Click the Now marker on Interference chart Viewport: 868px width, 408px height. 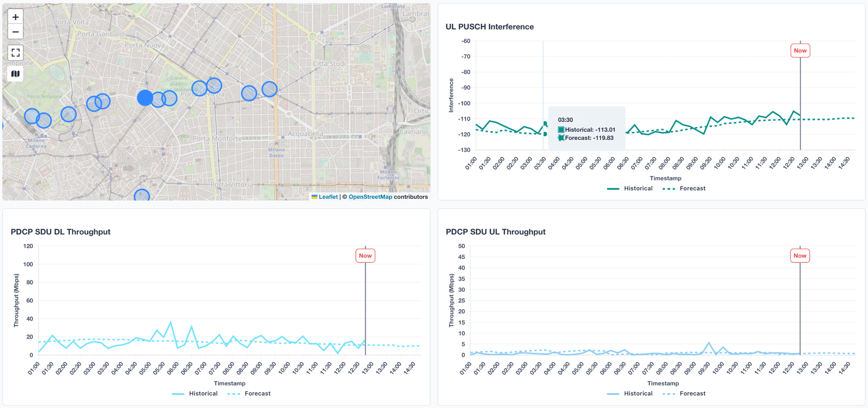[800, 50]
